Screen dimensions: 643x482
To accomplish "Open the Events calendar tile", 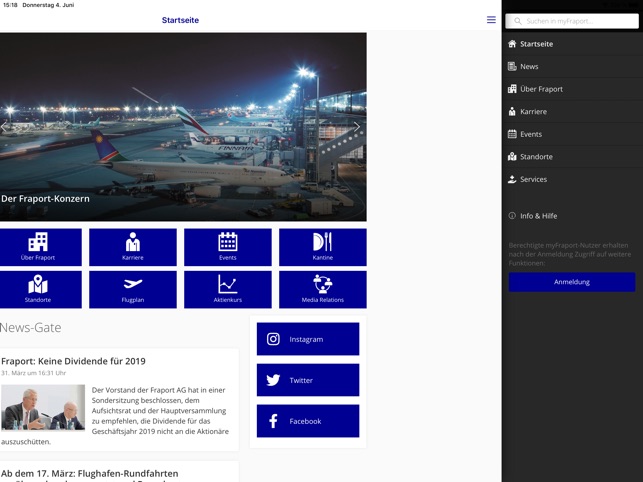I will [x=228, y=247].
